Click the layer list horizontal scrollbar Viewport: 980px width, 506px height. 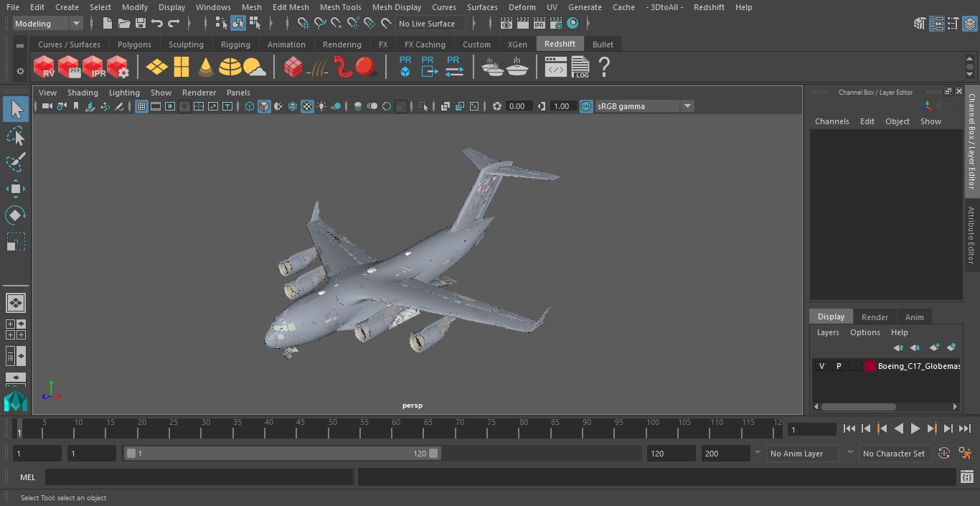point(858,406)
